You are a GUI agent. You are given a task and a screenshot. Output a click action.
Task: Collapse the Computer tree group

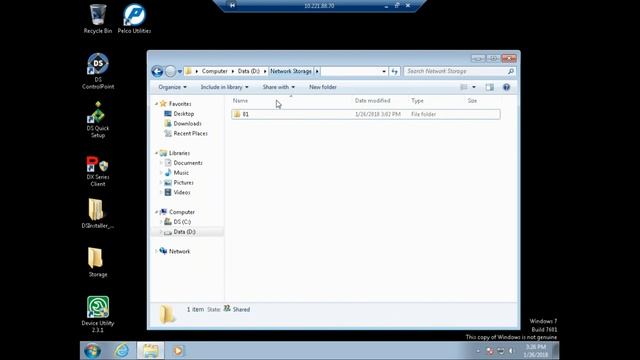coord(156,212)
